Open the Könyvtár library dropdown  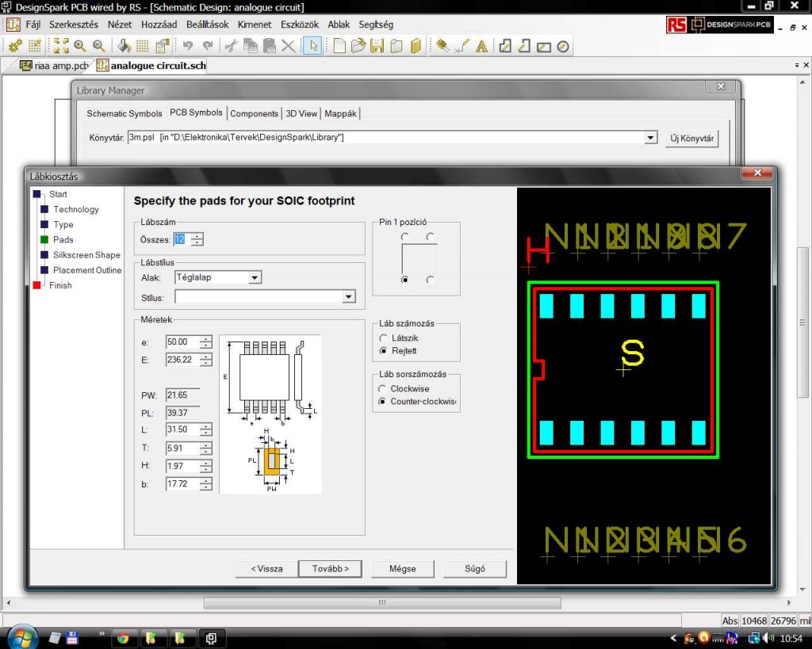tap(650, 138)
